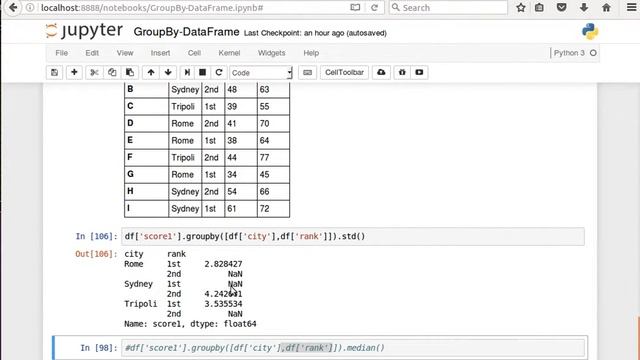The width and height of the screenshot is (640, 360).
Task: Click the gift icon in toolbar
Action: (402, 72)
